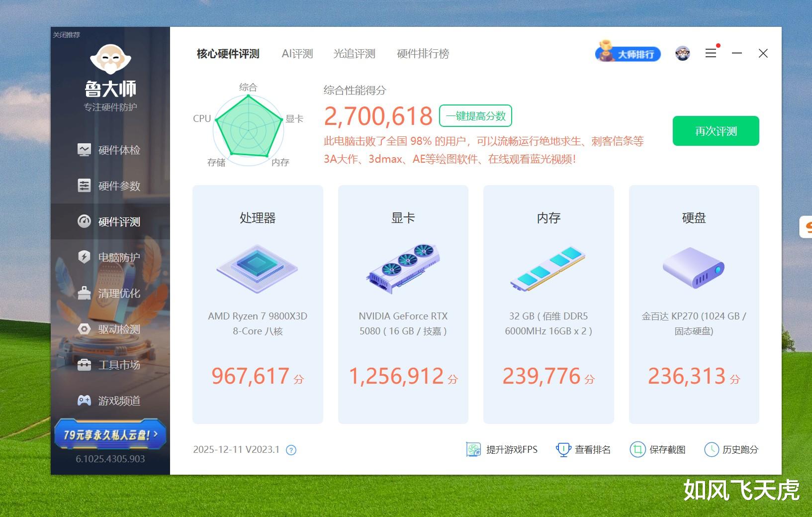
Task: Select 硬件评测 in the sidebar
Action: 110,221
